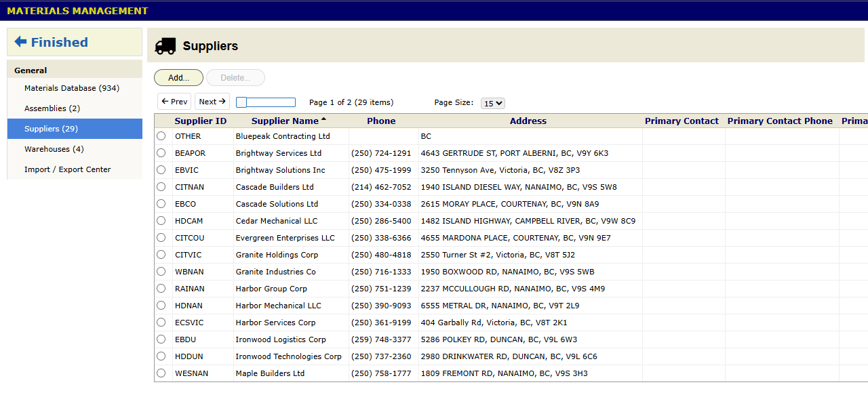868x393 pixels.
Task: Click Brightway Services Ltd supplier name
Action: pyautogui.click(x=279, y=153)
